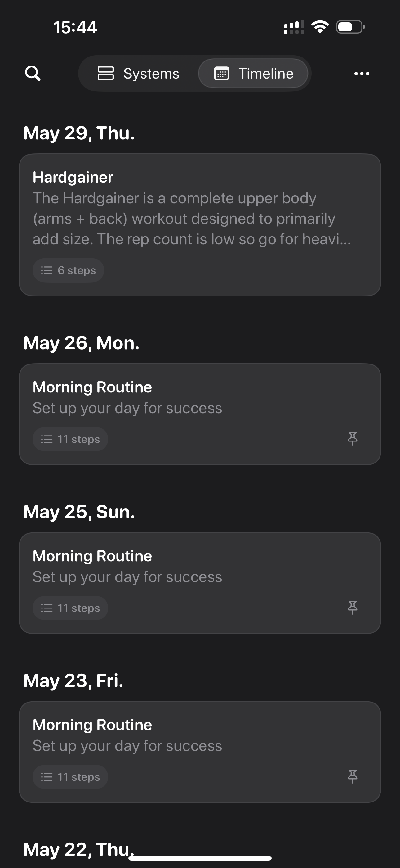
Task: Toggle pin on May 23 Morning Routine
Action: [353, 776]
